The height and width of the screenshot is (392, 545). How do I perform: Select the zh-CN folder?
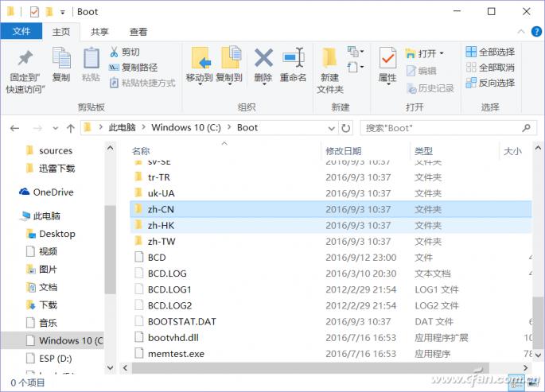pyautogui.click(x=331, y=209)
